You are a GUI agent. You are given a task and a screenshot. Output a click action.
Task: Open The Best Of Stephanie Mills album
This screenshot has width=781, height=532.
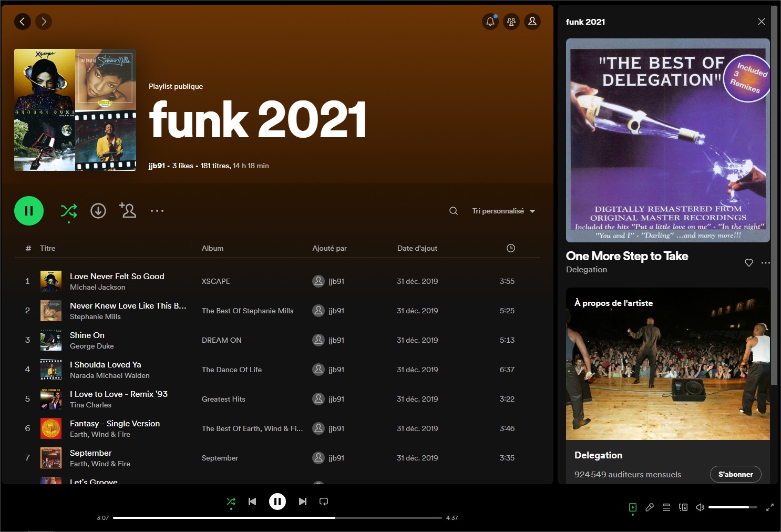point(248,311)
